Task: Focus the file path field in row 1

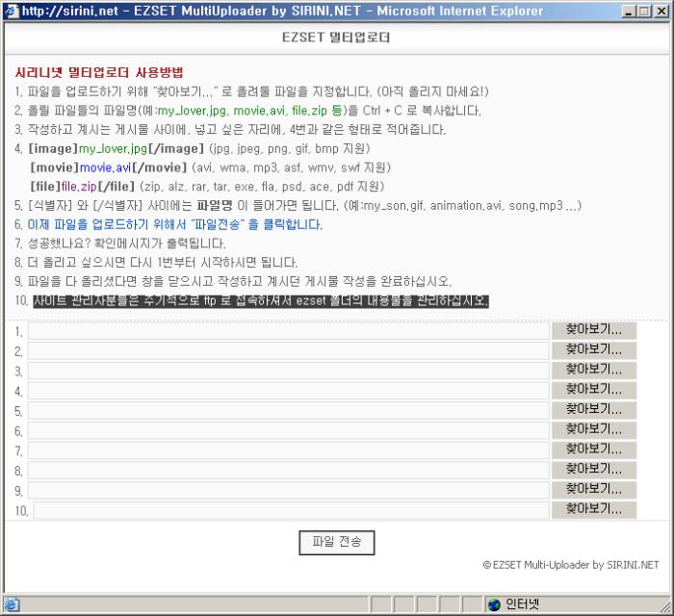Action: click(287, 331)
